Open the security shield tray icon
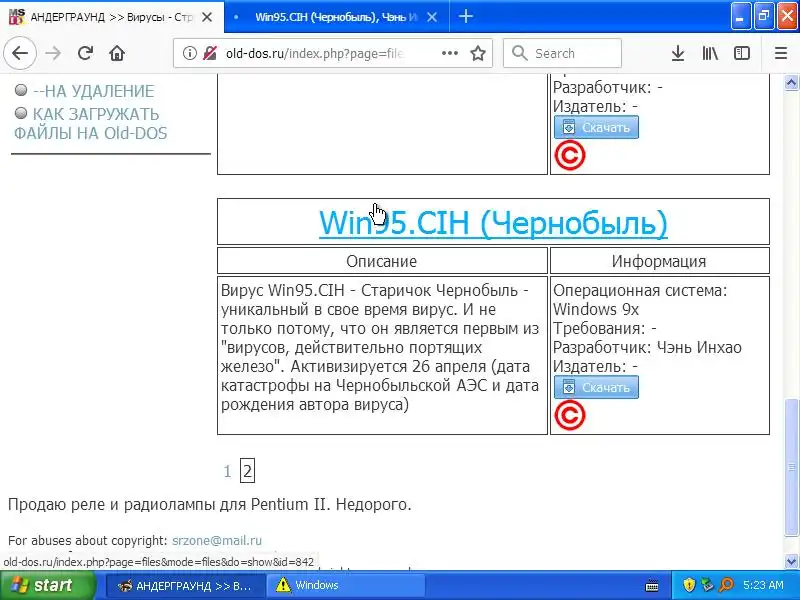The height and width of the screenshot is (600, 800). point(689,585)
